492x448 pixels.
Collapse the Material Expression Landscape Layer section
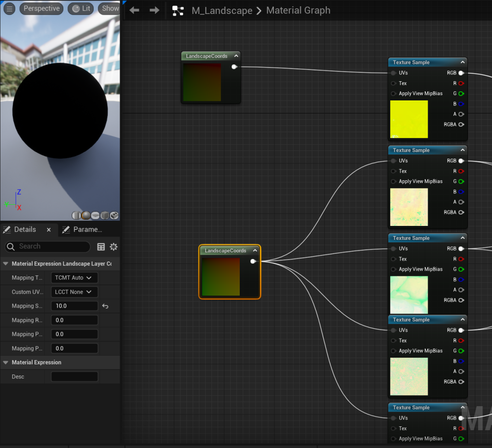[6, 264]
